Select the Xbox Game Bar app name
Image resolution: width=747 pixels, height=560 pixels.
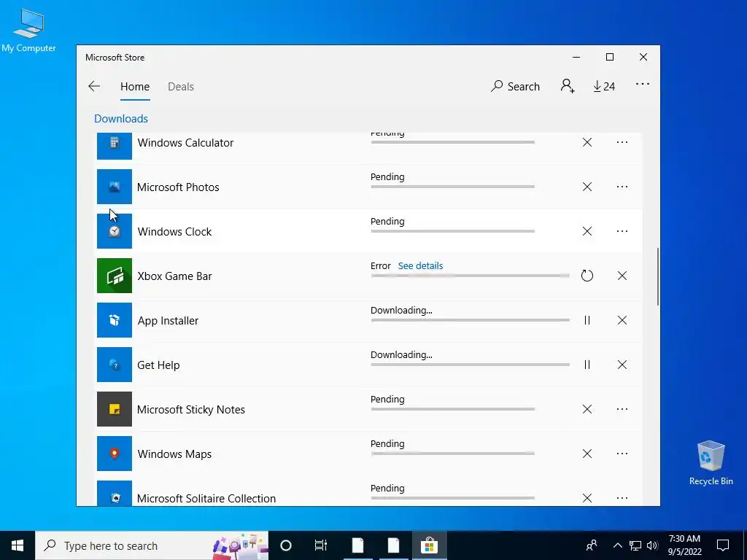pos(174,276)
